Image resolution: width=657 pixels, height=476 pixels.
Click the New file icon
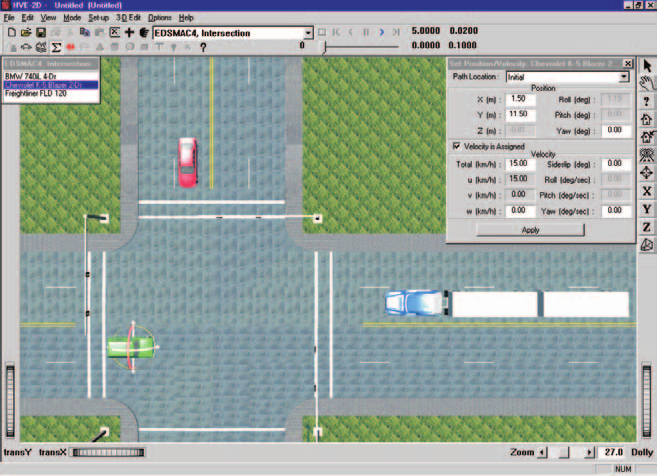pos(12,32)
